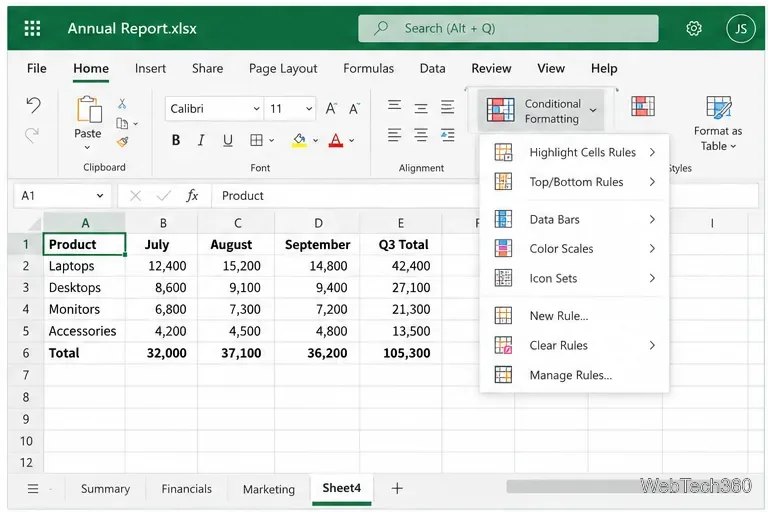Align text to bottom icon
Image resolution: width=768 pixels, height=512 pixels.
[x=447, y=106]
